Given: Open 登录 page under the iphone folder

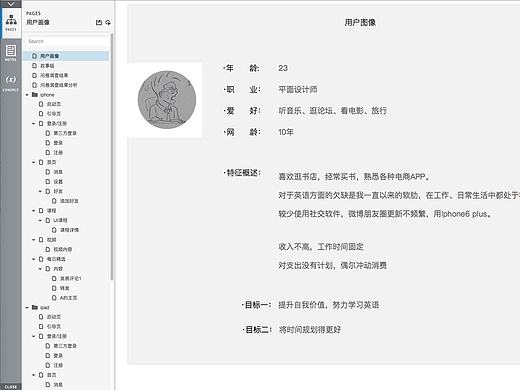Looking at the screenshot, I should tap(58, 143).
